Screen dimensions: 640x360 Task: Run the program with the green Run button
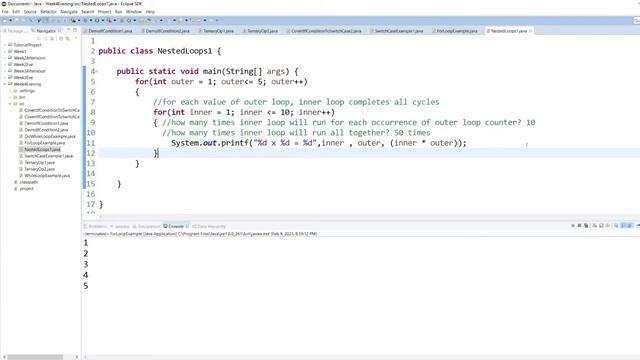tap(97, 20)
